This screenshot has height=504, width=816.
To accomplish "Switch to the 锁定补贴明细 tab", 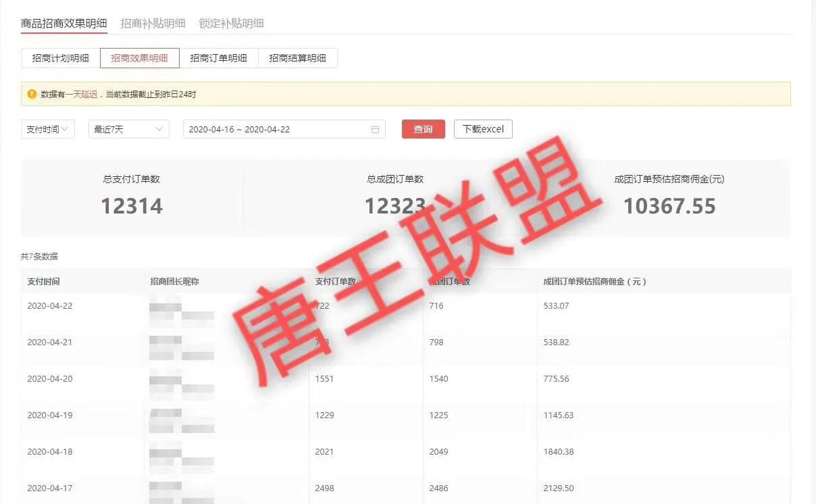I will [x=230, y=22].
